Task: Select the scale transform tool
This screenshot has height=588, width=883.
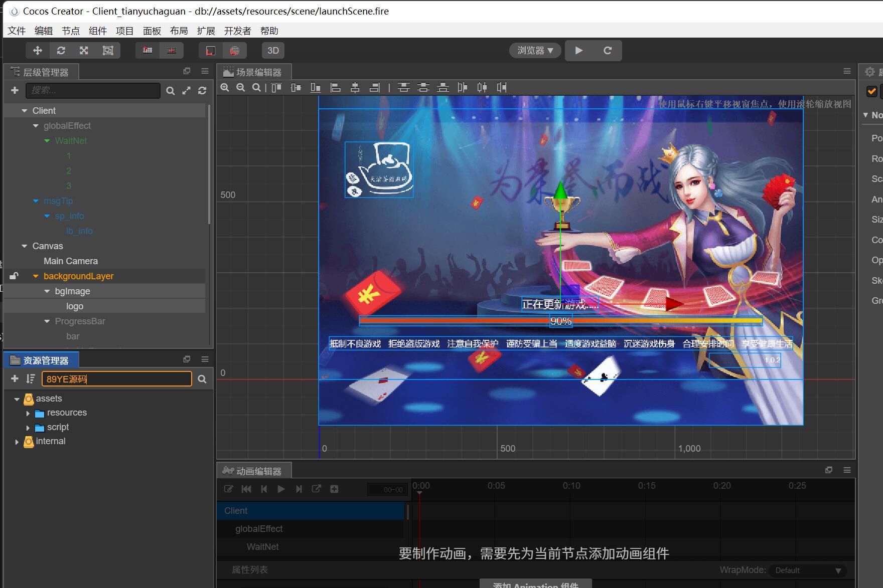Action: (x=84, y=51)
